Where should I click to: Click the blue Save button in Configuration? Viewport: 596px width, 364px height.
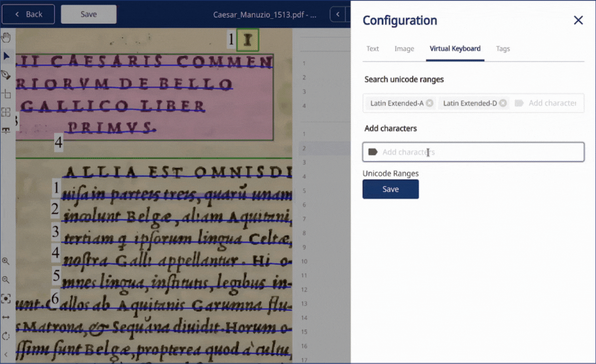(x=391, y=189)
